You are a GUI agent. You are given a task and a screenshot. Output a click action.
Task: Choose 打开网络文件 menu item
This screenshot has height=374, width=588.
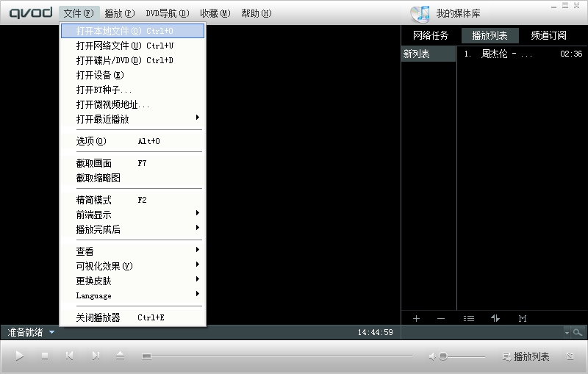pos(133,46)
